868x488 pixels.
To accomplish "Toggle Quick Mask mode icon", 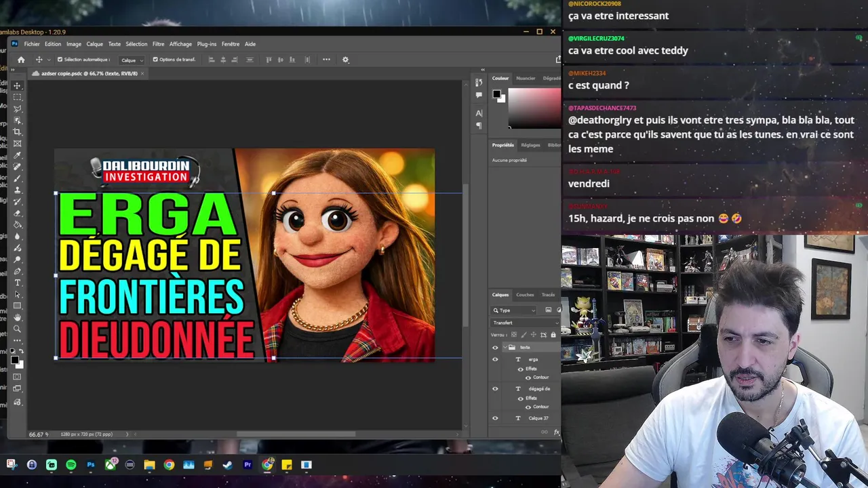I will (17, 377).
